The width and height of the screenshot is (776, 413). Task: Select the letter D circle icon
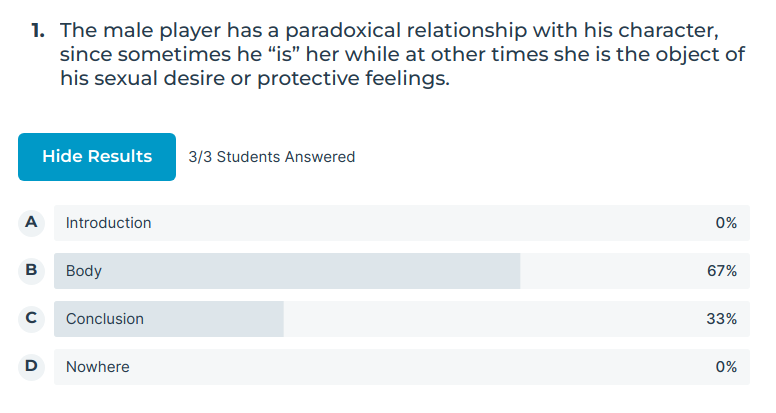point(31,367)
